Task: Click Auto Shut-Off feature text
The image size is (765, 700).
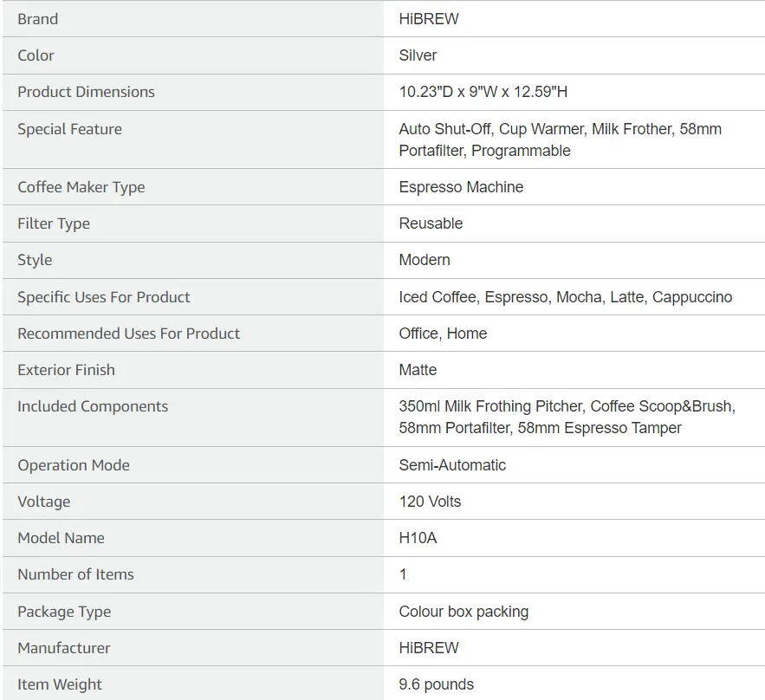Action: (445, 129)
